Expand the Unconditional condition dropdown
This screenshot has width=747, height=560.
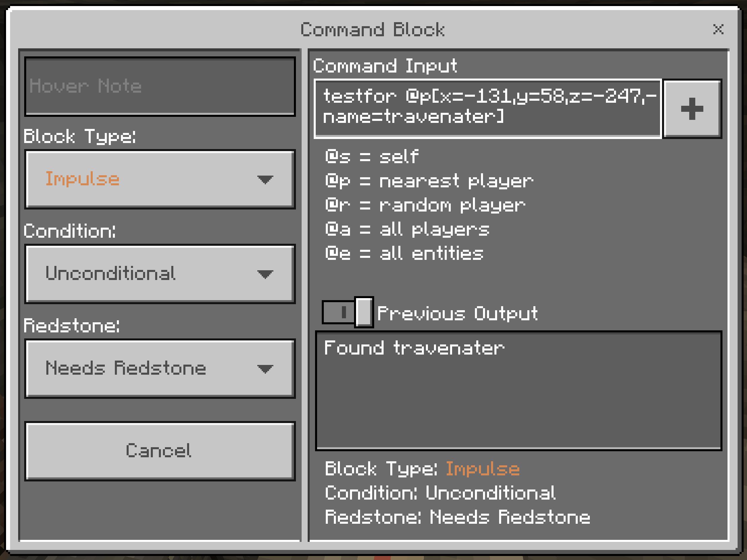pyautogui.click(x=160, y=274)
